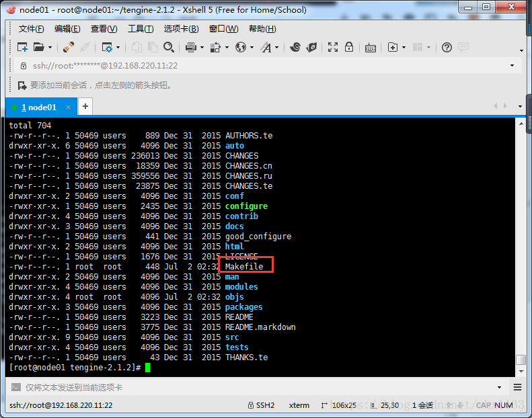The width and height of the screenshot is (532, 418).
Task: Click the New session toolbar icon
Action: click(x=22, y=48)
